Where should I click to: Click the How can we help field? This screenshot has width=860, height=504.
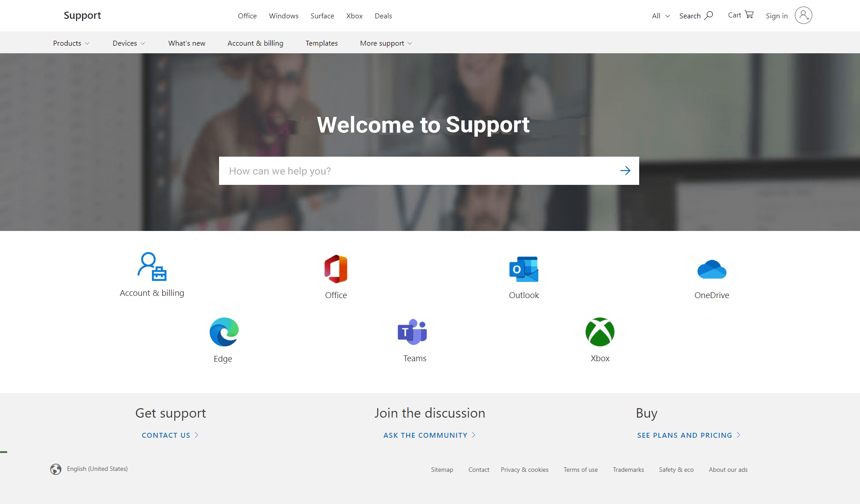point(417,171)
